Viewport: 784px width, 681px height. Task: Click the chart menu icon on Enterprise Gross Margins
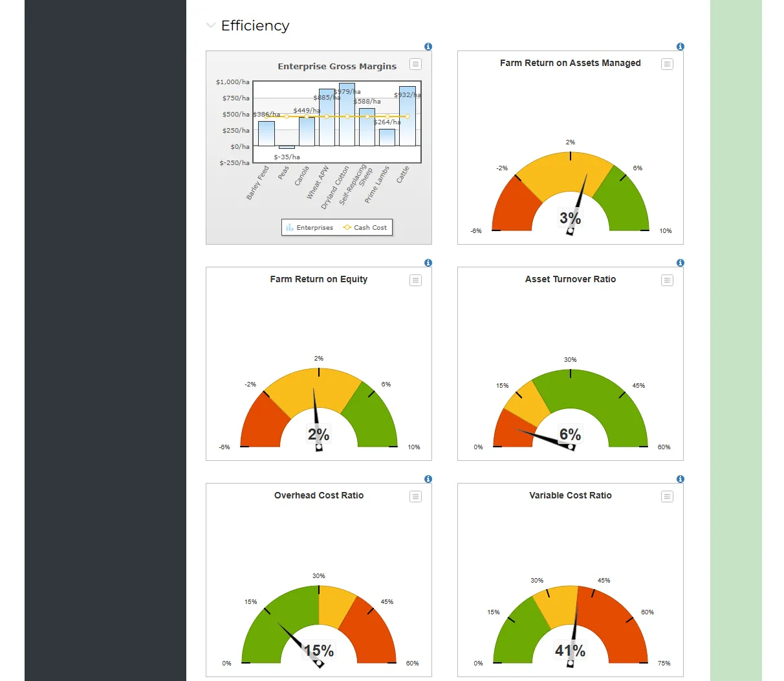tap(415, 64)
